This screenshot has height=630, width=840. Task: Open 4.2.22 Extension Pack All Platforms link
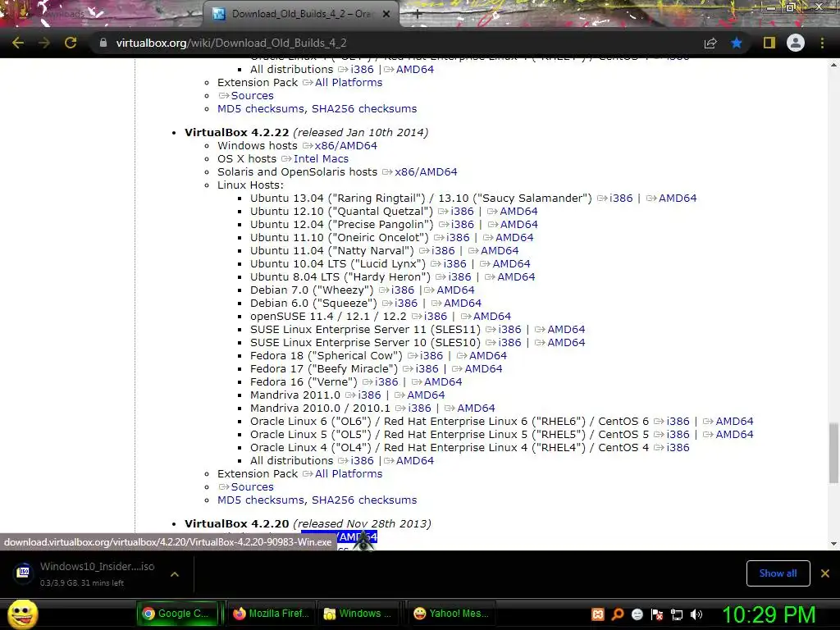(x=349, y=474)
